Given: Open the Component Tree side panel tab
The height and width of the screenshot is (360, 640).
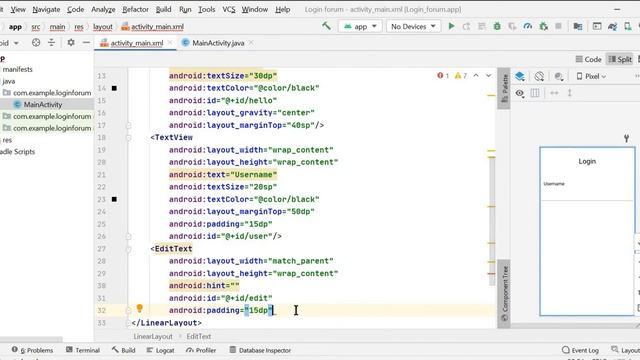Looking at the screenshot, I should click(x=504, y=294).
